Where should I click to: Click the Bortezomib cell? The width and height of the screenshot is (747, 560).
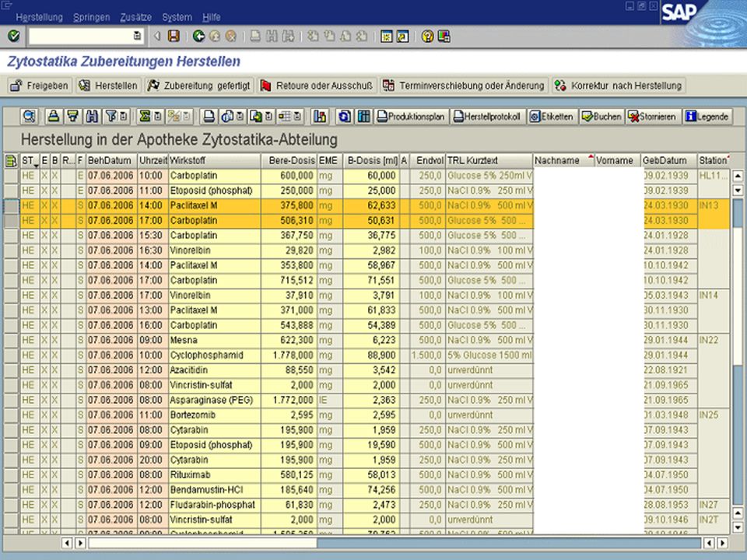click(215, 415)
